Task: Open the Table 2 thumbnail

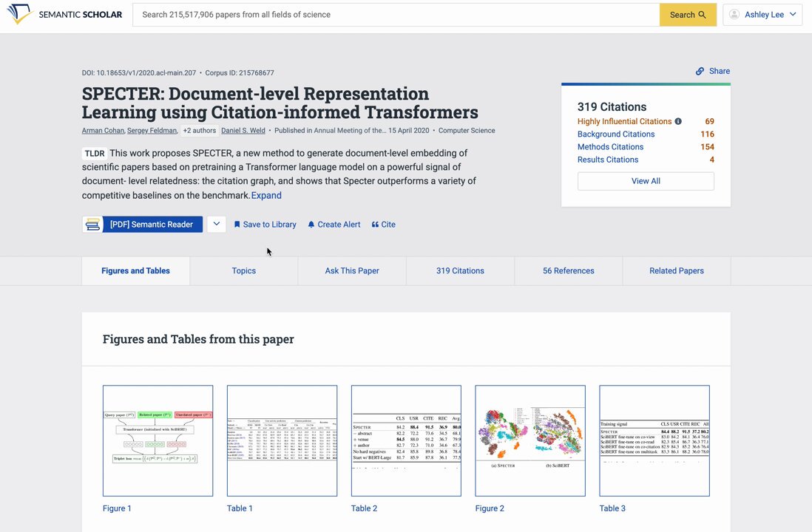Action: coord(406,440)
